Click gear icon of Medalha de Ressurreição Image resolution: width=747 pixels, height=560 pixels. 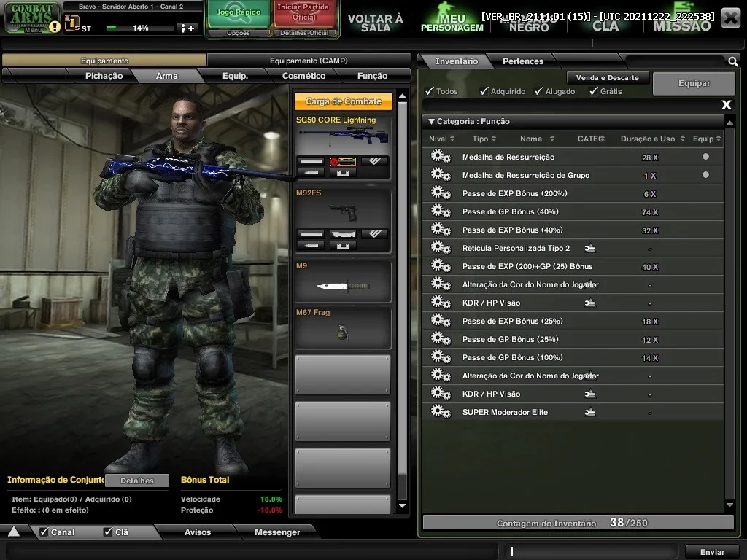pyautogui.click(x=441, y=157)
